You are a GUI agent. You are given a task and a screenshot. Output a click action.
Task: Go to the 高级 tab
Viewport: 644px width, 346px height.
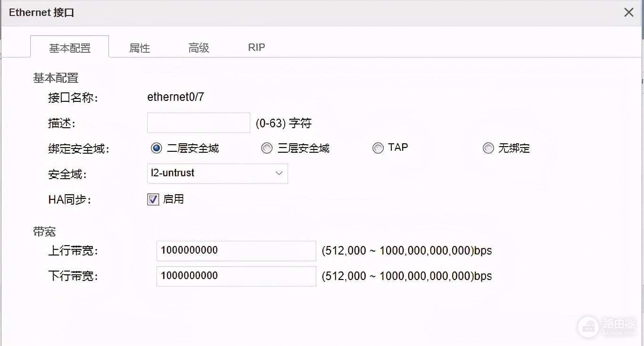point(198,48)
